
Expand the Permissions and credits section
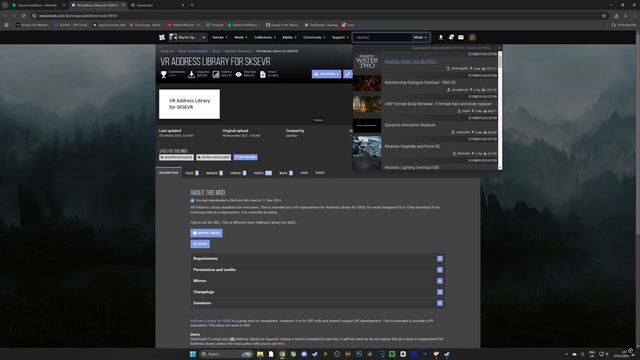[x=317, y=270]
